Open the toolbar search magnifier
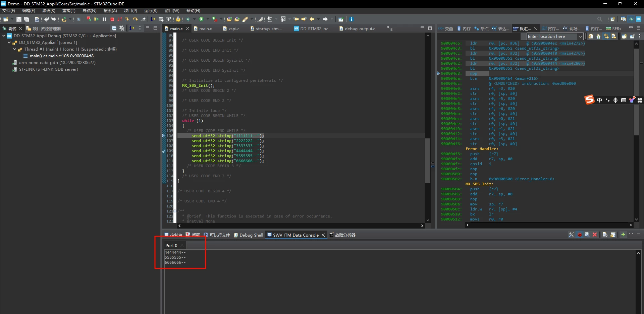The image size is (644, 314). click(599, 19)
